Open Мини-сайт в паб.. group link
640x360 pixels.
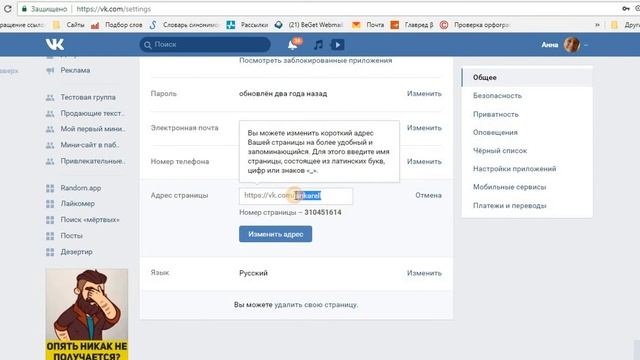90,145
